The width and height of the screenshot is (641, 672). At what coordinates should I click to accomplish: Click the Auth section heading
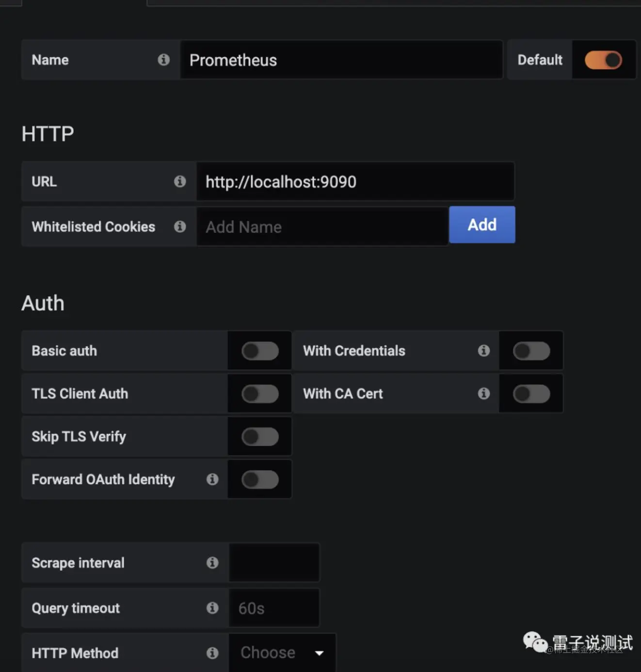click(43, 303)
